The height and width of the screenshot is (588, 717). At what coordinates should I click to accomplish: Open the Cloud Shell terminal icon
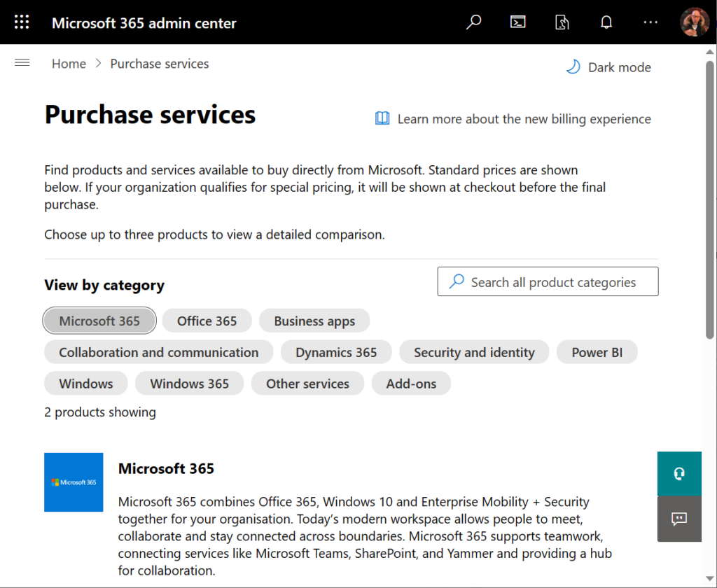point(517,22)
